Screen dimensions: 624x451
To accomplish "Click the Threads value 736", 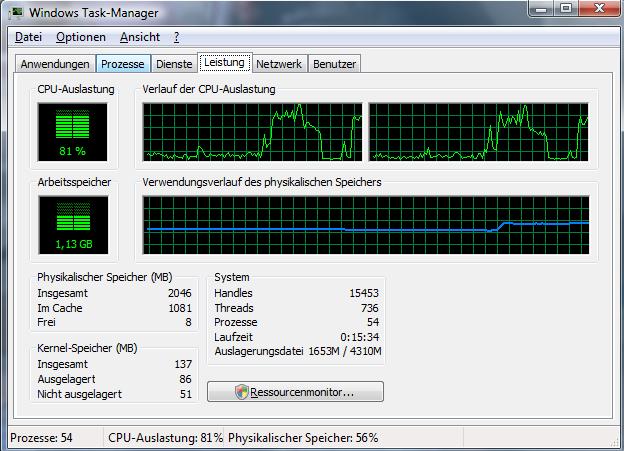I will click(370, 308).
